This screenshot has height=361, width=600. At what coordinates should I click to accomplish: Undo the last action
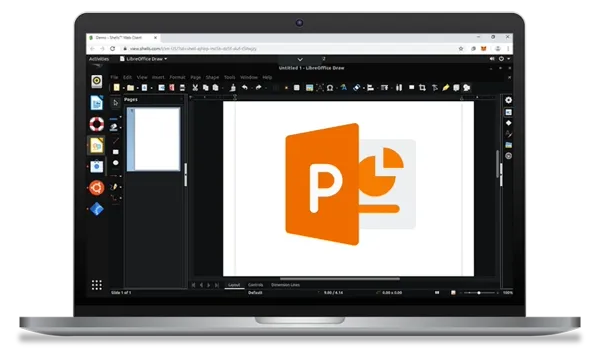click(x=245, y=88)
